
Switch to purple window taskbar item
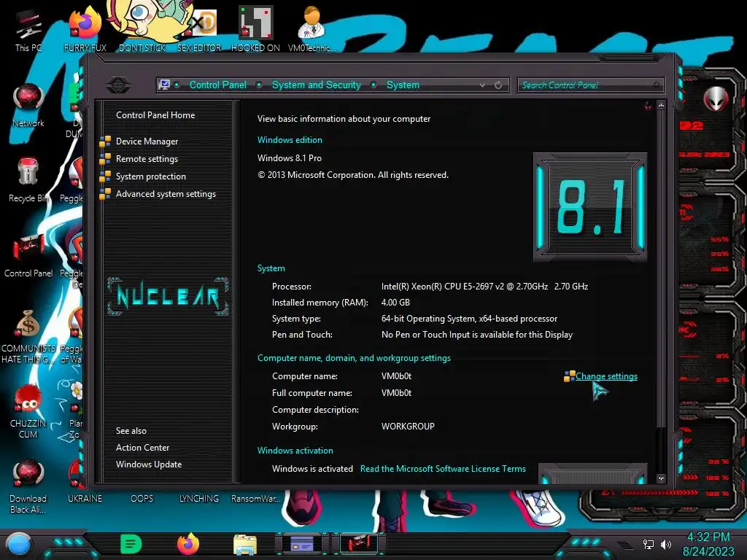click(x=301, y=544)
